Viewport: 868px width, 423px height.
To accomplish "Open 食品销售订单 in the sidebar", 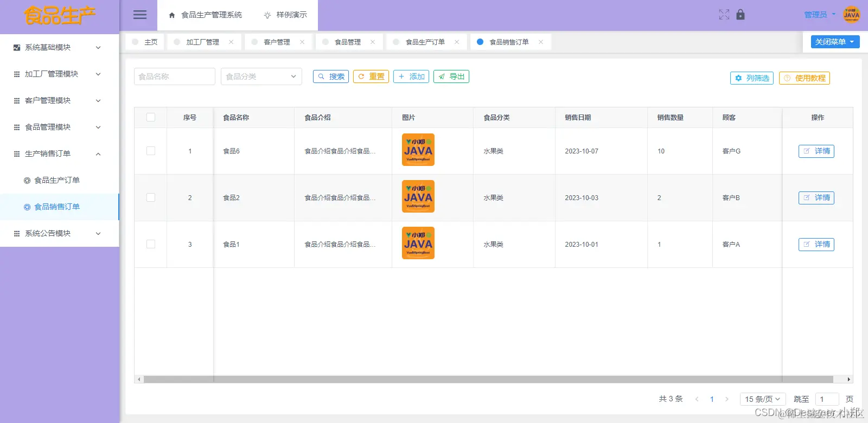I will [x=59, y=207].
